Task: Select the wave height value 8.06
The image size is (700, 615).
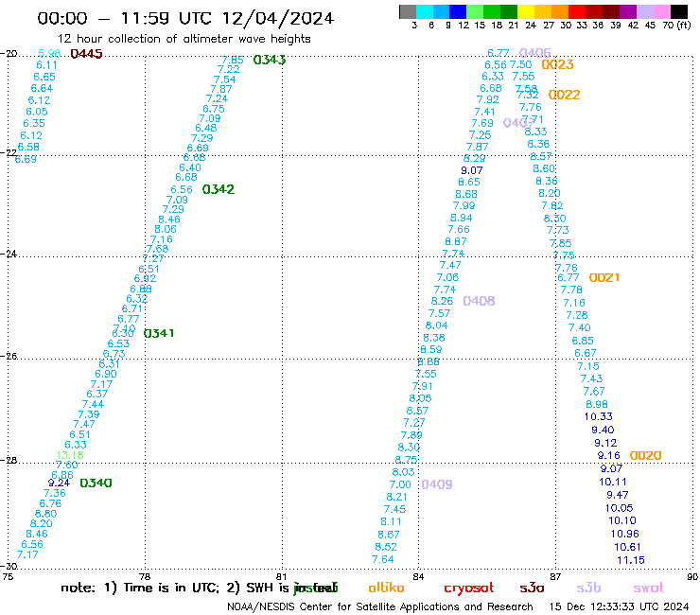Action: (166, 229)
